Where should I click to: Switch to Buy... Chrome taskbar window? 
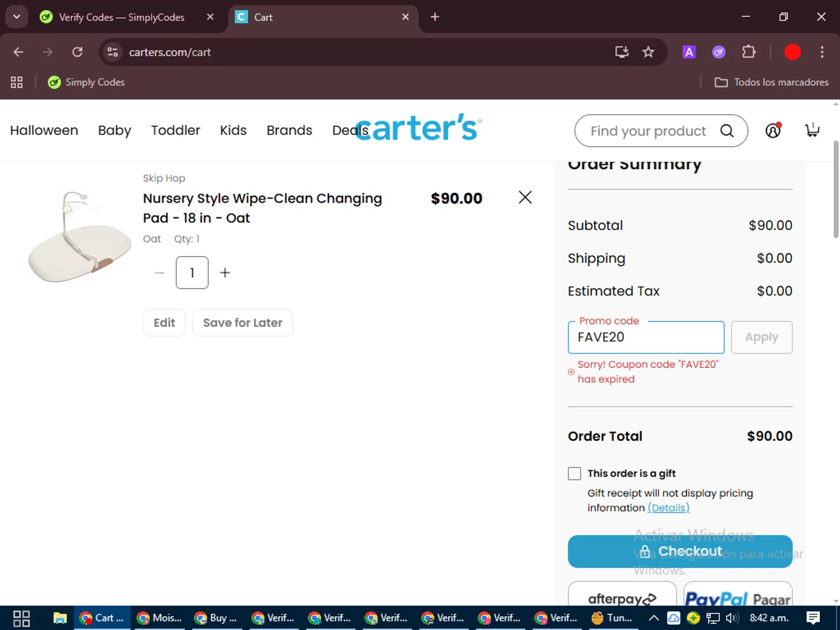coord(216,618)
